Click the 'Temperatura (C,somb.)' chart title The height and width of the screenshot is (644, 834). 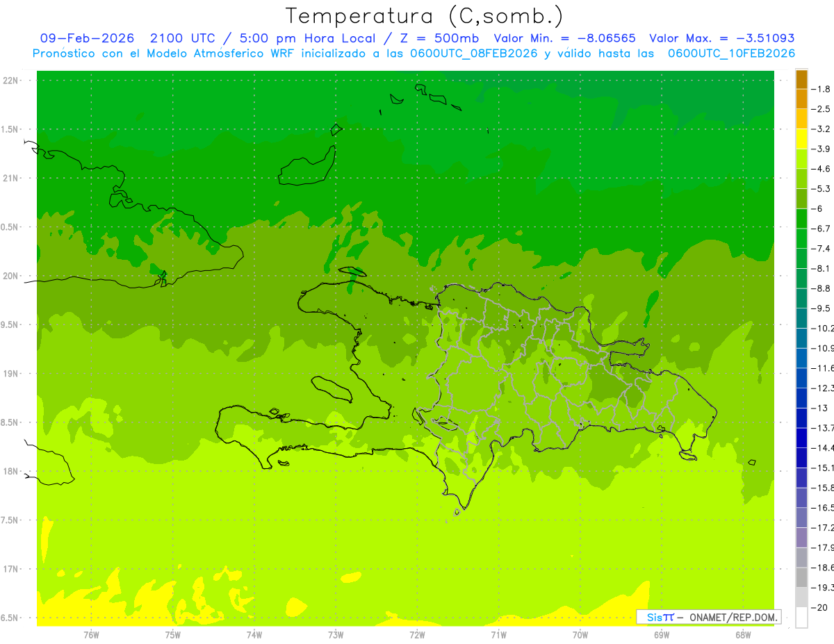425,16
